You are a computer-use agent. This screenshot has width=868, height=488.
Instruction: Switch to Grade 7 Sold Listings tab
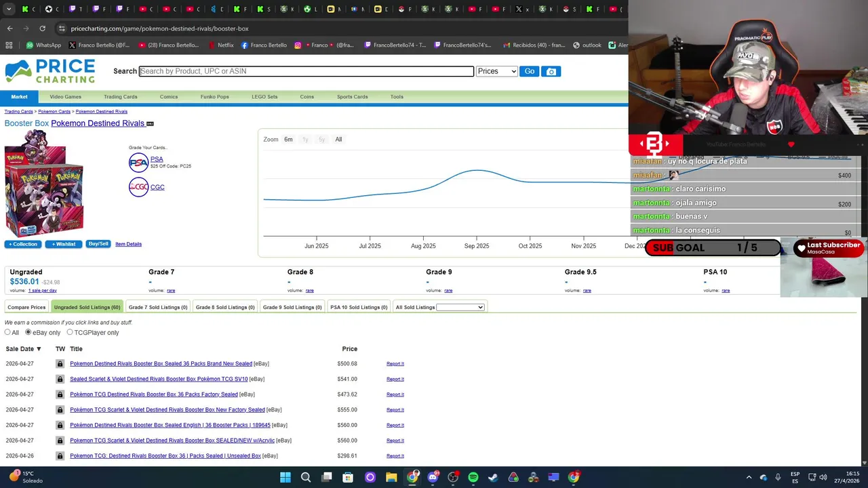click(x=158, y=307)
